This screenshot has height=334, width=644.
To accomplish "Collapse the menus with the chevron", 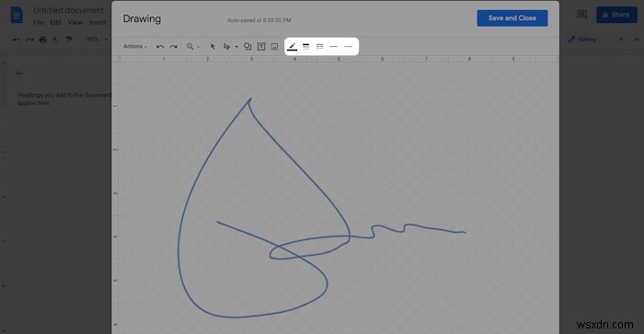I will (x=637, y=40).
